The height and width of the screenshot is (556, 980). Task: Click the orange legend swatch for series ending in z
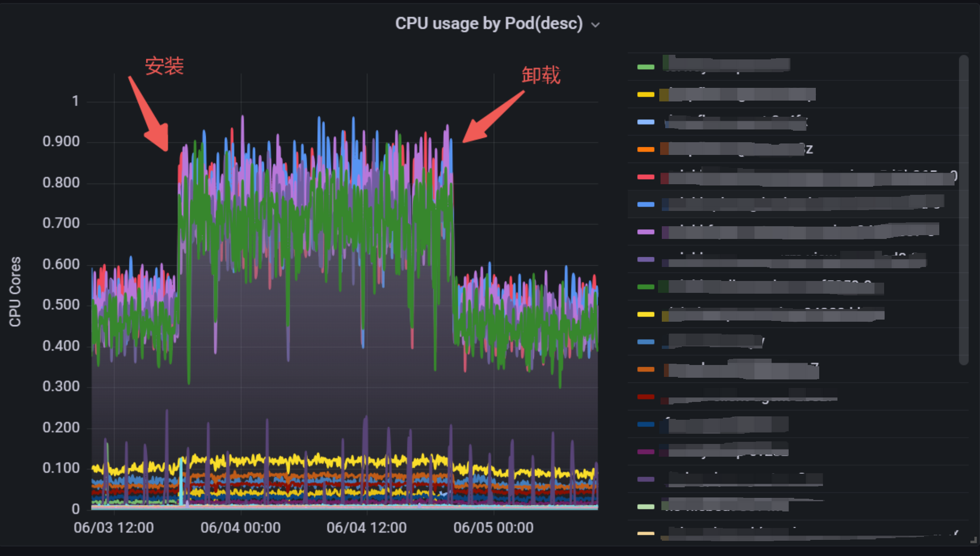[646, 149]
